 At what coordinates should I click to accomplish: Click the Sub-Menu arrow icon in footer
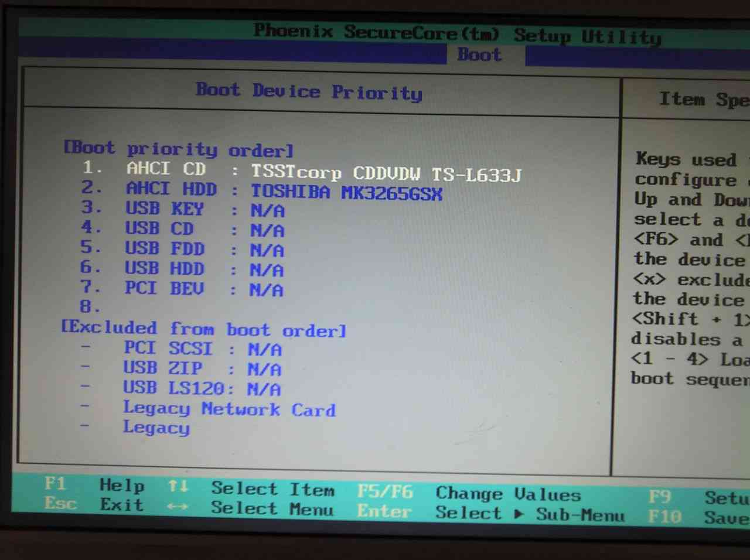(519, 514)
